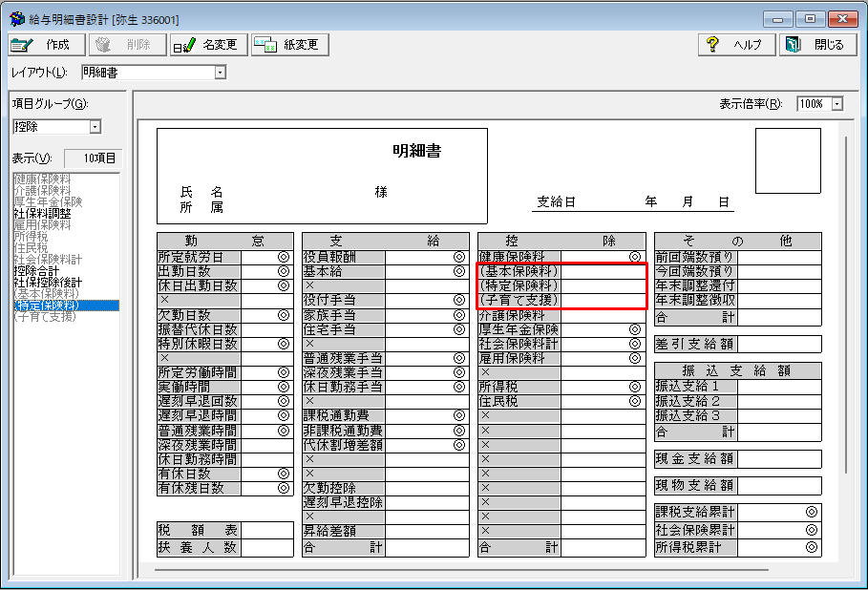Click the empty square box at top right
This screenshot has height=590, width=868.
[x=788, y=160]
